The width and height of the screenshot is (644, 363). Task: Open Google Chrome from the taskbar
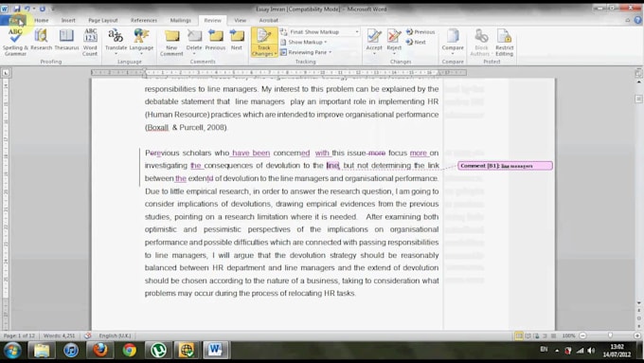(x=129, y=351)
